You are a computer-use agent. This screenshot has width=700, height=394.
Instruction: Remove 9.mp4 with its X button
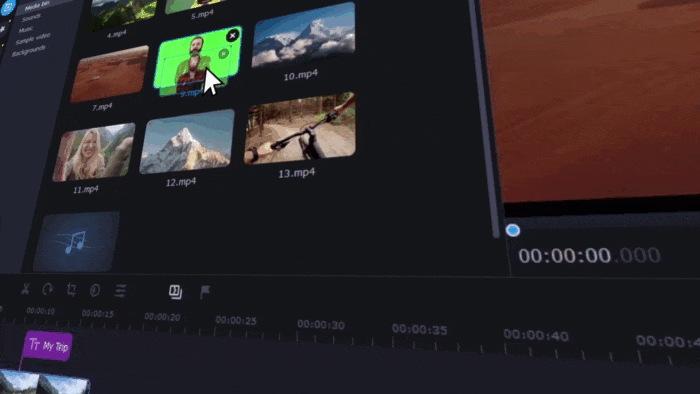(233, 36)
